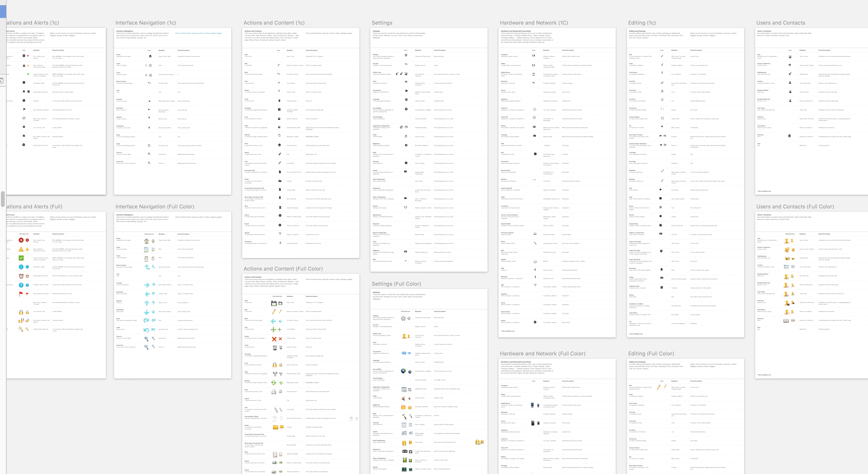
Task: Click the Language globe icon in Settings
Action: pos(406,100)
